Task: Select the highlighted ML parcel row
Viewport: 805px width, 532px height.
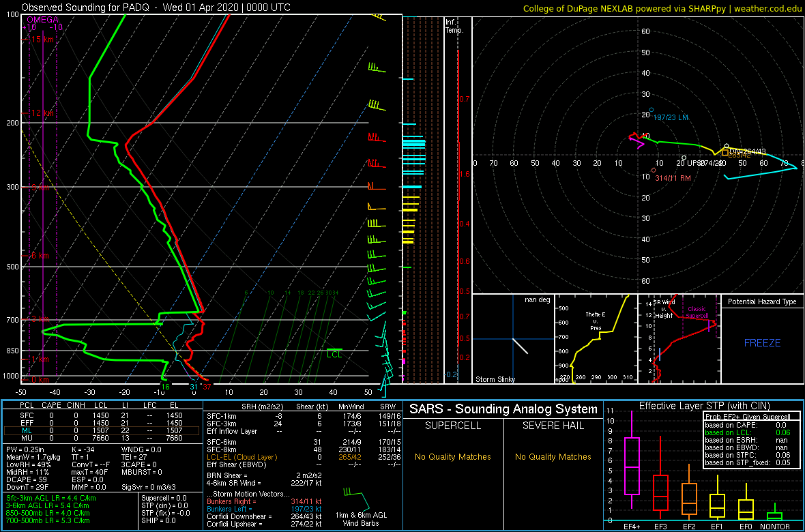Action: 102,430
